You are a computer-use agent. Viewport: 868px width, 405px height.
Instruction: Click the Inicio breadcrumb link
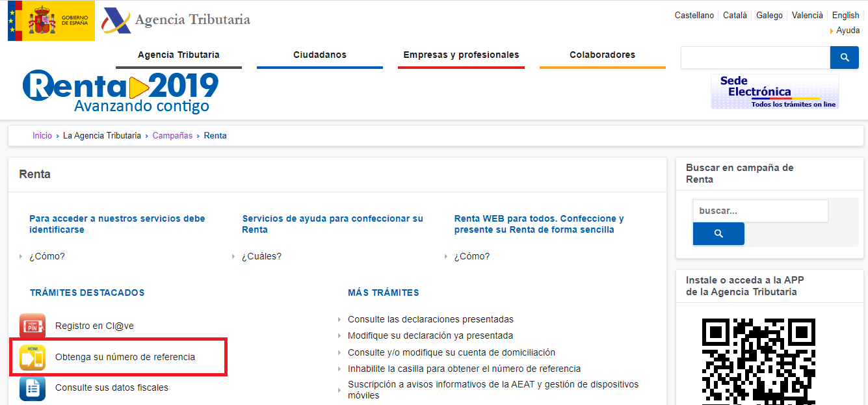42,135
